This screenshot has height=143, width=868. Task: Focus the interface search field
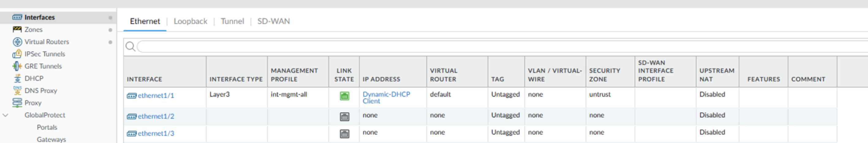472,46
